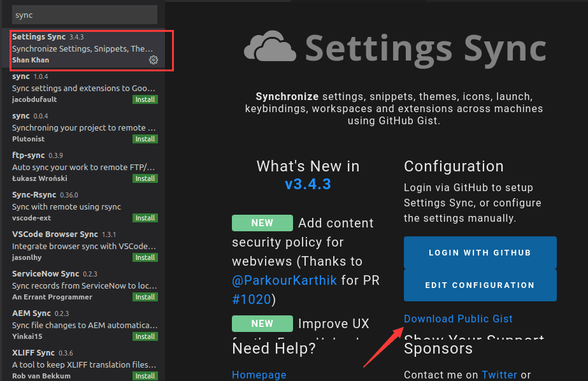Install the sync extension by jacobdufault
This screenshot has width=588, height=381.
pyautogui.click(x=145, y=99)
